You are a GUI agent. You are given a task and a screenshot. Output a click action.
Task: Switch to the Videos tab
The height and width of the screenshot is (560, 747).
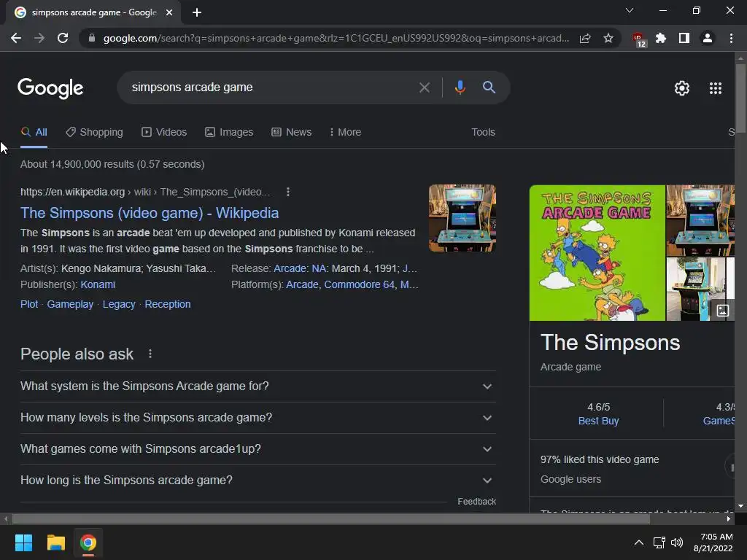[x=164, y=133]
